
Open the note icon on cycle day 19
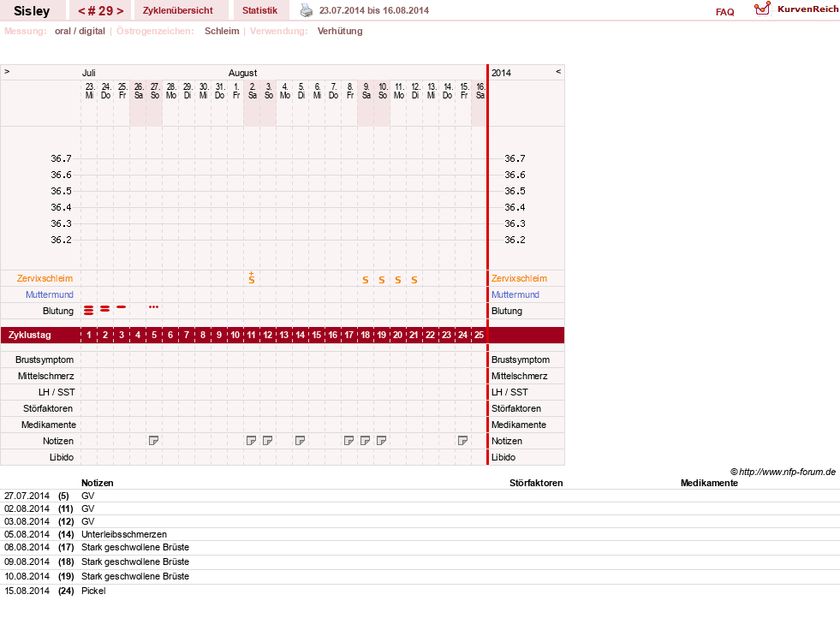click(x=381, y=441)
